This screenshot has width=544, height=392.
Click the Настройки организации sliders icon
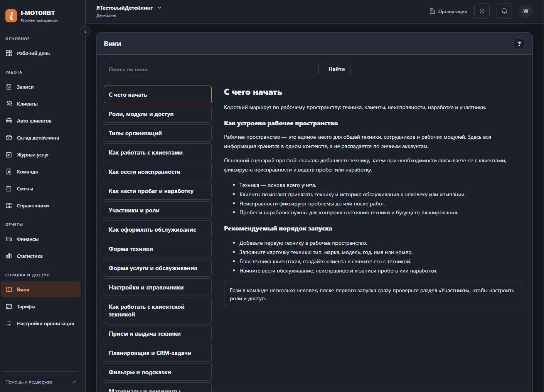pyautogui.click(x=9, y=323)
